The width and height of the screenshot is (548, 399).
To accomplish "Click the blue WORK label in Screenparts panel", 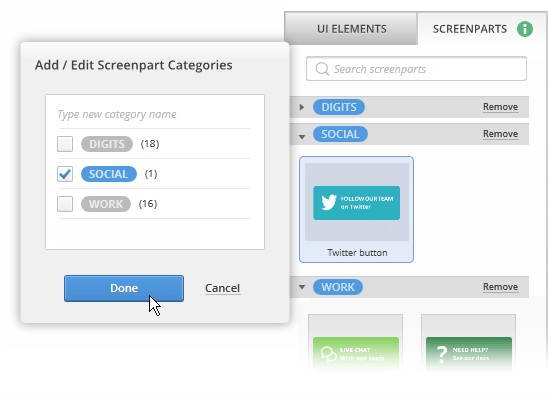I will tap(338, 287).
